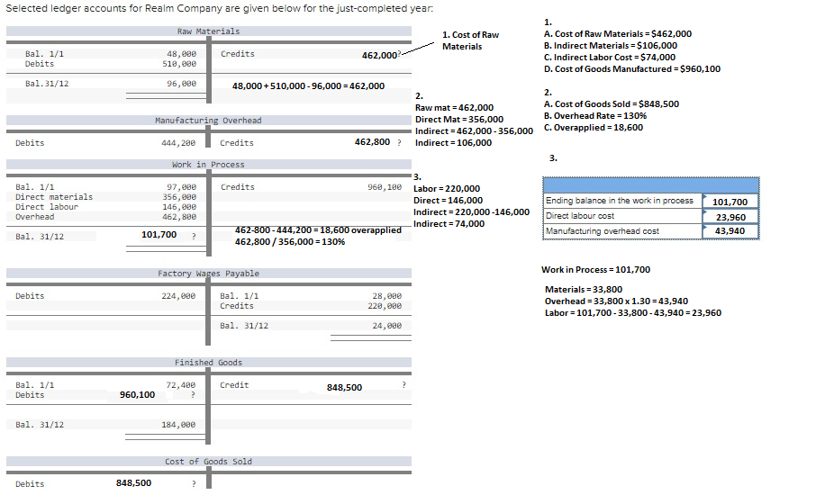The image size is (816, 504).
Task: Click Finished Goods debits amount 960,100
Action: (137, 394)
